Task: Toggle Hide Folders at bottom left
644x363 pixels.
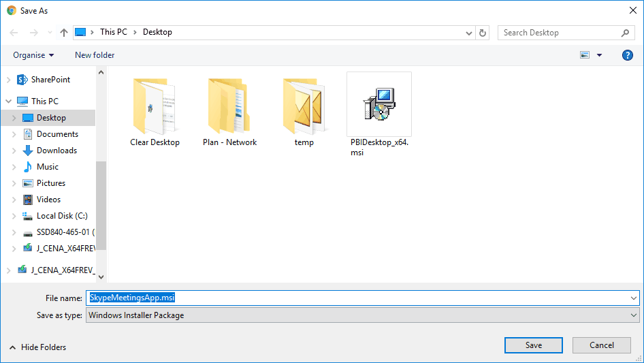Action: [38, 347]
